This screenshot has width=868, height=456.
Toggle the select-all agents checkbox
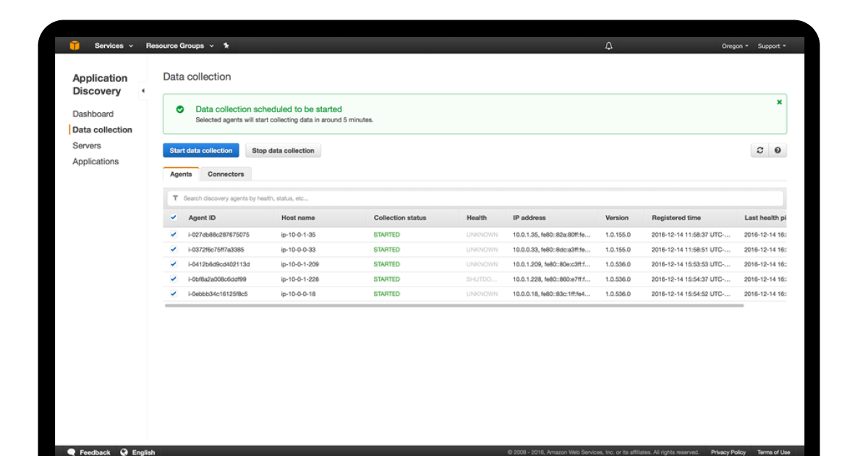[x=174, y=217]
